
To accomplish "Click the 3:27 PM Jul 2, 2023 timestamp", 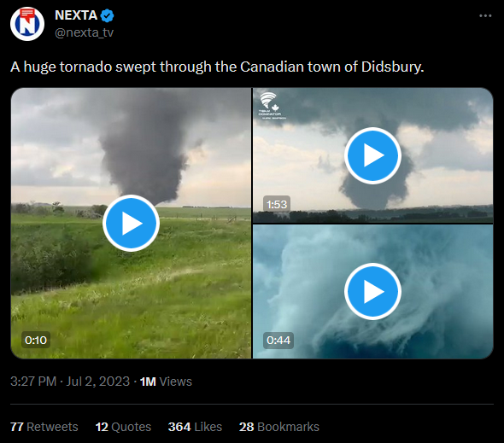I will [x=70, y=382].
